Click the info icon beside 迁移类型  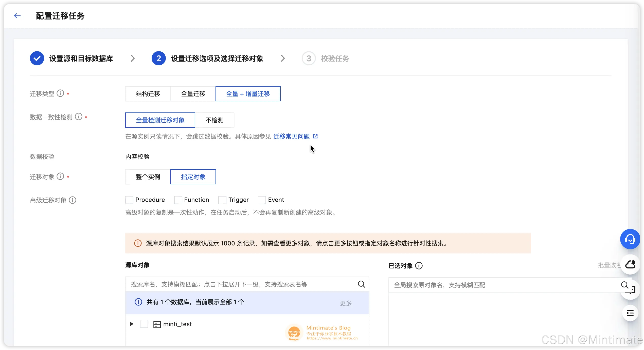tap(60, 93)
